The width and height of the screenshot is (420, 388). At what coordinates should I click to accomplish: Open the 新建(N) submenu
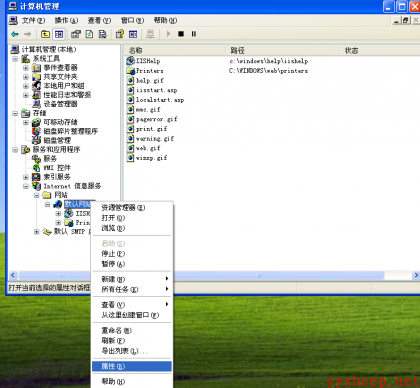tap(132, 279)
